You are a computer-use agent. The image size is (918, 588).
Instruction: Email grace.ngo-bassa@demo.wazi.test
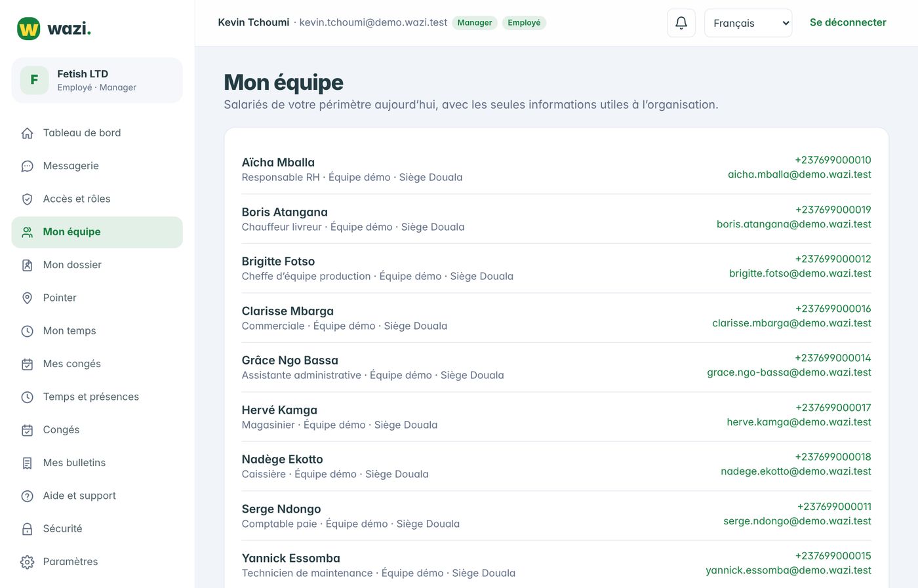click(x=789, y=372)
